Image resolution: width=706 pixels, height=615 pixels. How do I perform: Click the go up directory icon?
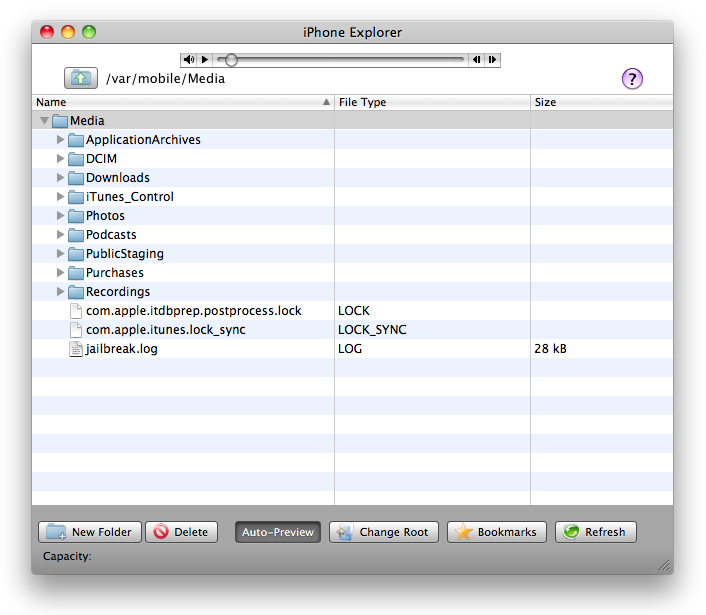click(80, 78)
